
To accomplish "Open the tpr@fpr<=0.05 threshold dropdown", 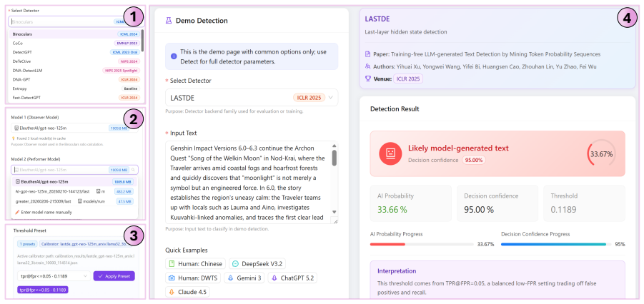I will coord(54,276).
